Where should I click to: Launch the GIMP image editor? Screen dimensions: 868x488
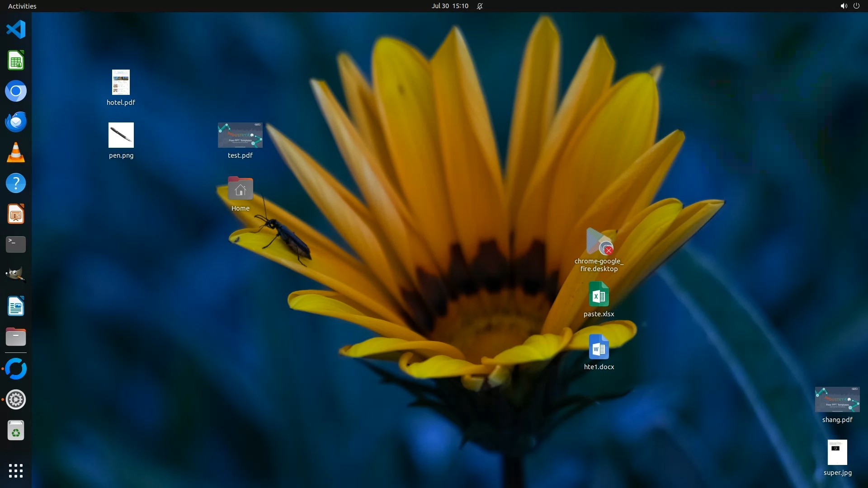[16, 275]
